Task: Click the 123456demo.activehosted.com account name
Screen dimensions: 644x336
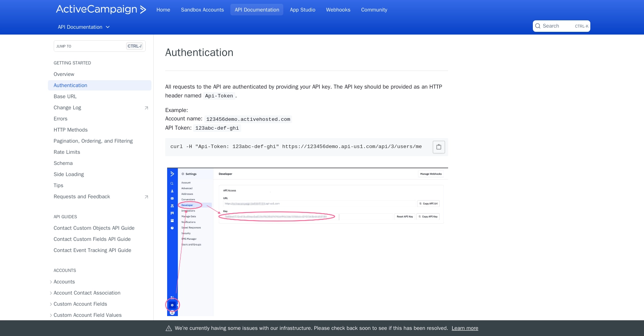Action: coord(248,119)
